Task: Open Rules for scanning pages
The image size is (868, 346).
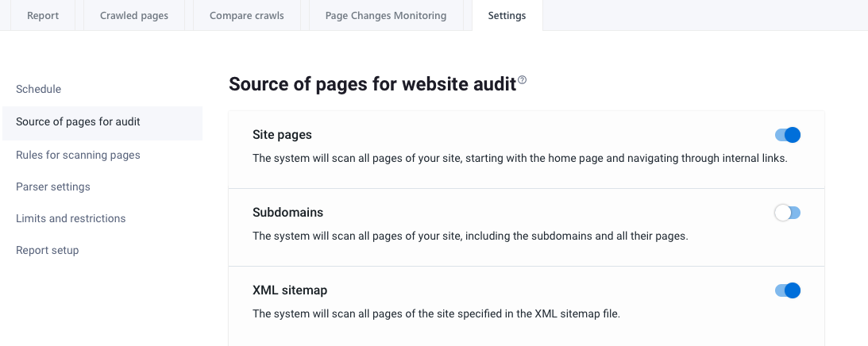Action: point(78,155)
